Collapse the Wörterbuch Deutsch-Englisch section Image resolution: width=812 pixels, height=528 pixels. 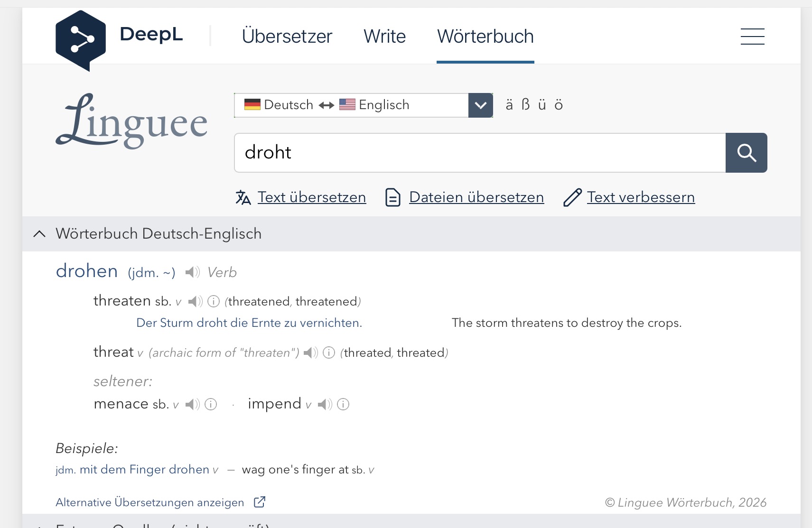(x=40, y=234)
